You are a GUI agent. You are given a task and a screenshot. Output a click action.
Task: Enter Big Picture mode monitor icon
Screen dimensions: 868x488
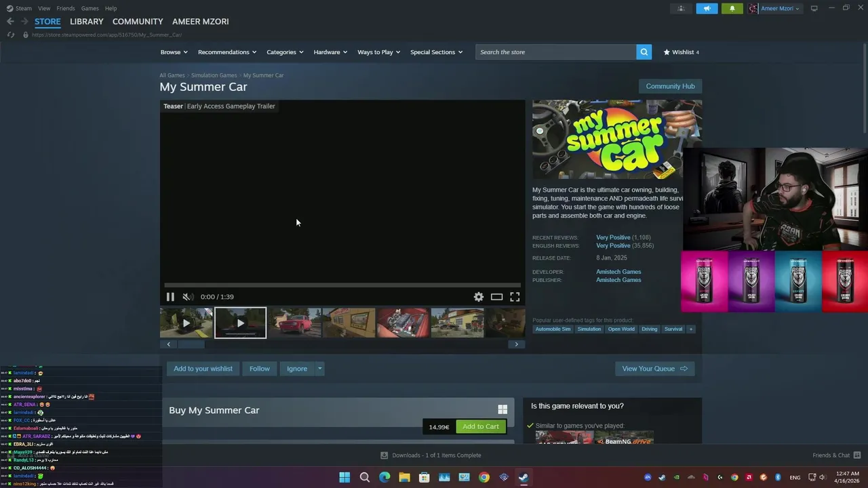pyautogui.click(x=814, y=8)
